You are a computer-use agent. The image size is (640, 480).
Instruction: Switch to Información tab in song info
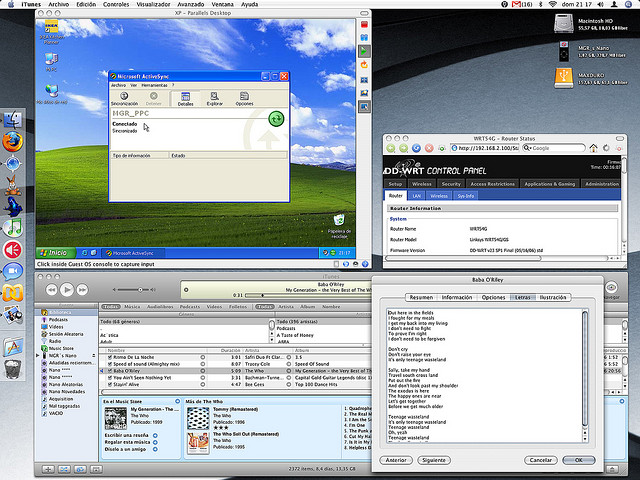tap(457, 298)
